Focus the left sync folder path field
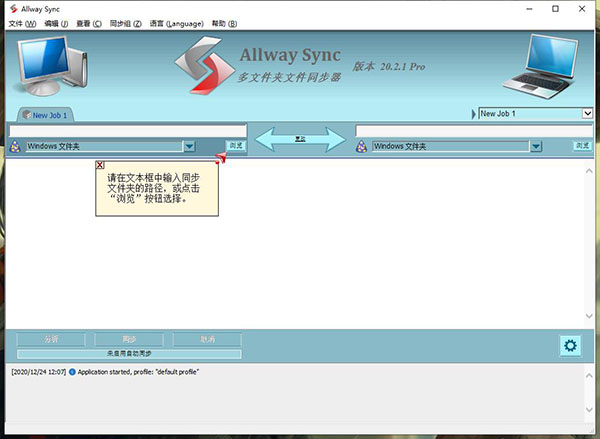This screenshot has width=600, height=439. (x=128, y=131)
